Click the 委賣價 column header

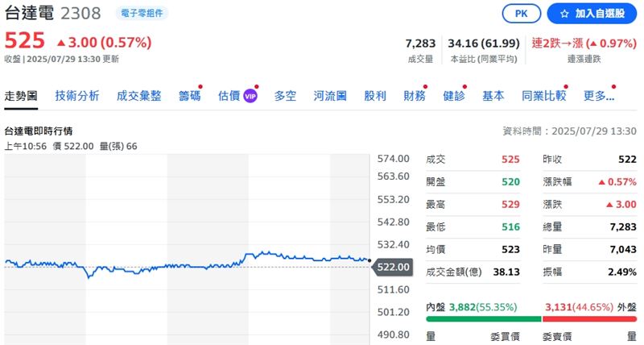coord(557,337)
